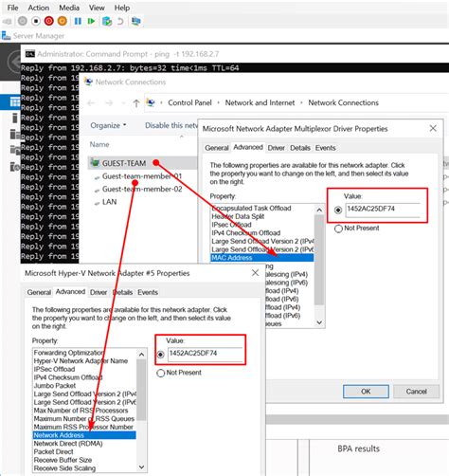Screen dimensions: 449x476
Task: Click up arrow of Multiplexor property list scrollbar
Action: (319, 210)
